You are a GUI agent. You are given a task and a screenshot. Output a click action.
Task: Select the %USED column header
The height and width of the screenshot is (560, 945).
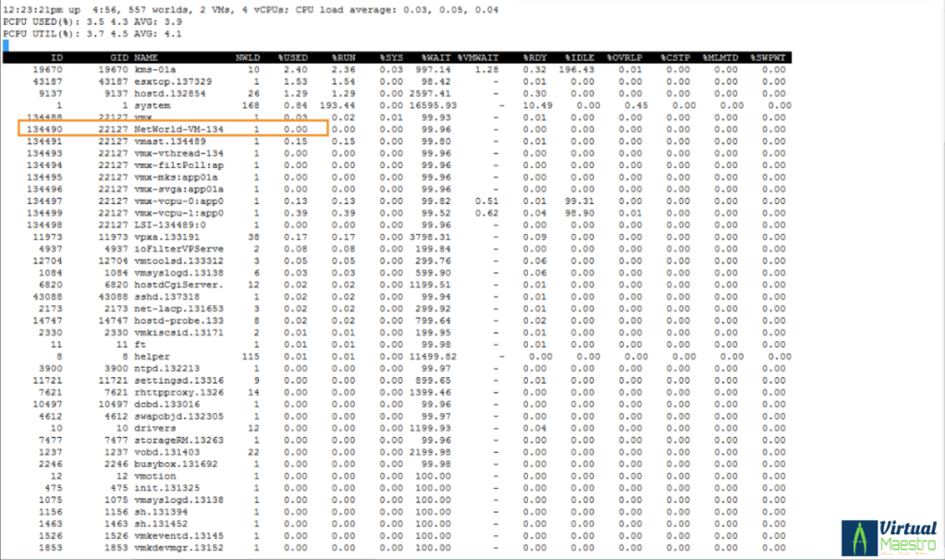pos(292,57)
